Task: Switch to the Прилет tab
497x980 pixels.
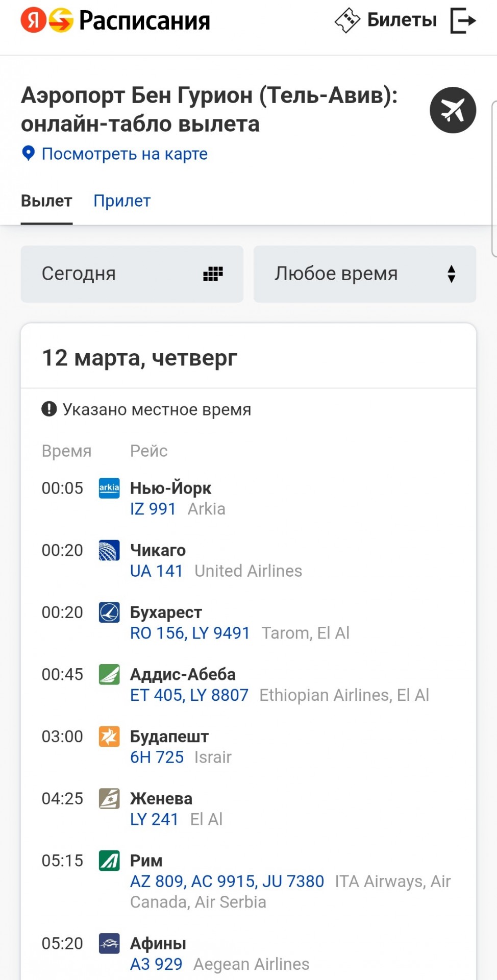Action: tap(122, 201)
